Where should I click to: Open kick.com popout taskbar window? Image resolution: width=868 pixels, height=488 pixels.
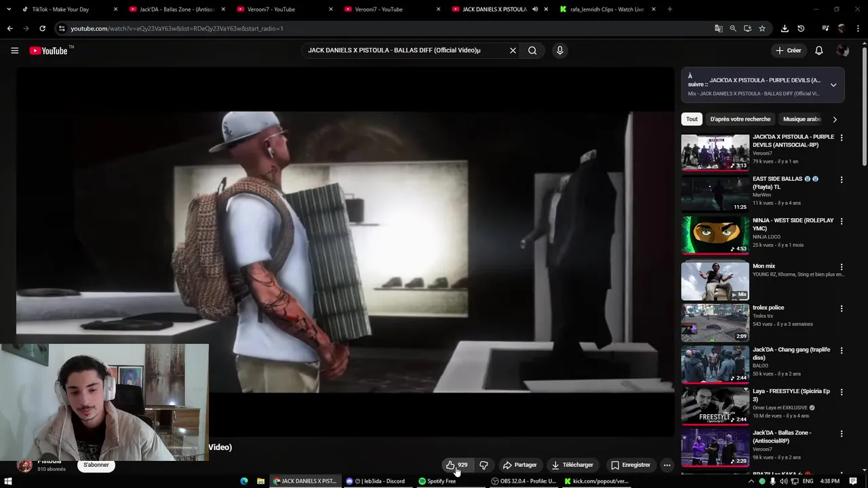click(596, 481)
